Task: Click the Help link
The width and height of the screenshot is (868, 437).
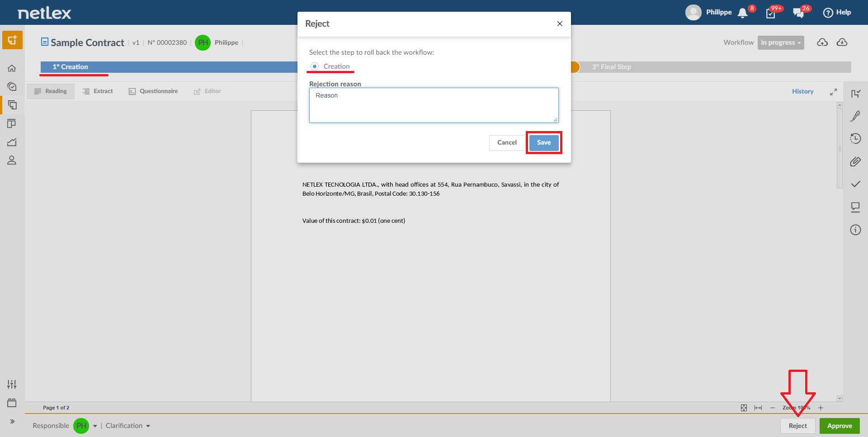Action: point(837,12)
